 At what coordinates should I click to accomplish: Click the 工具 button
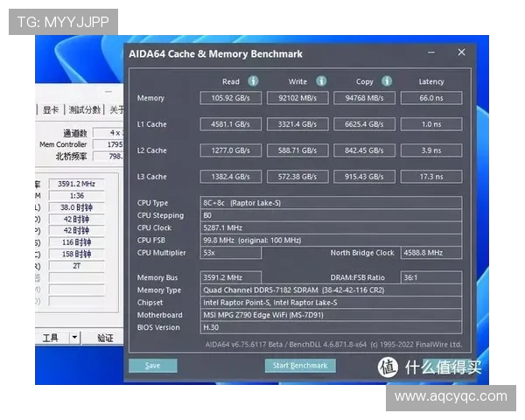[x=51, y=337]
